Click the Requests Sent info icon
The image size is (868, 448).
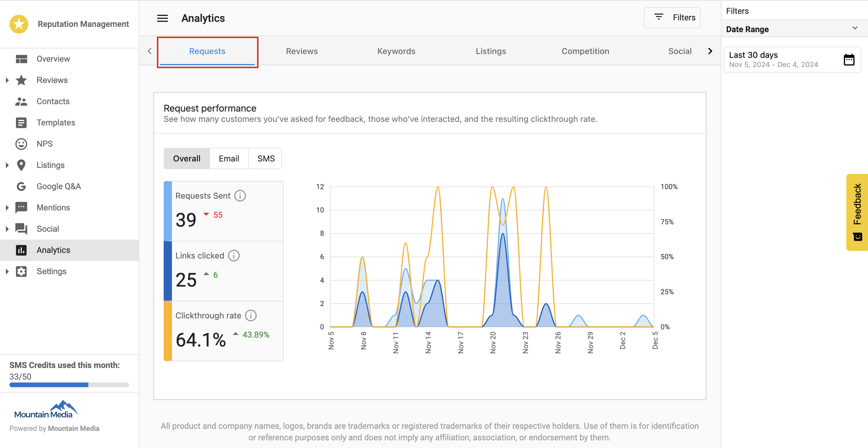click(240, 196)
